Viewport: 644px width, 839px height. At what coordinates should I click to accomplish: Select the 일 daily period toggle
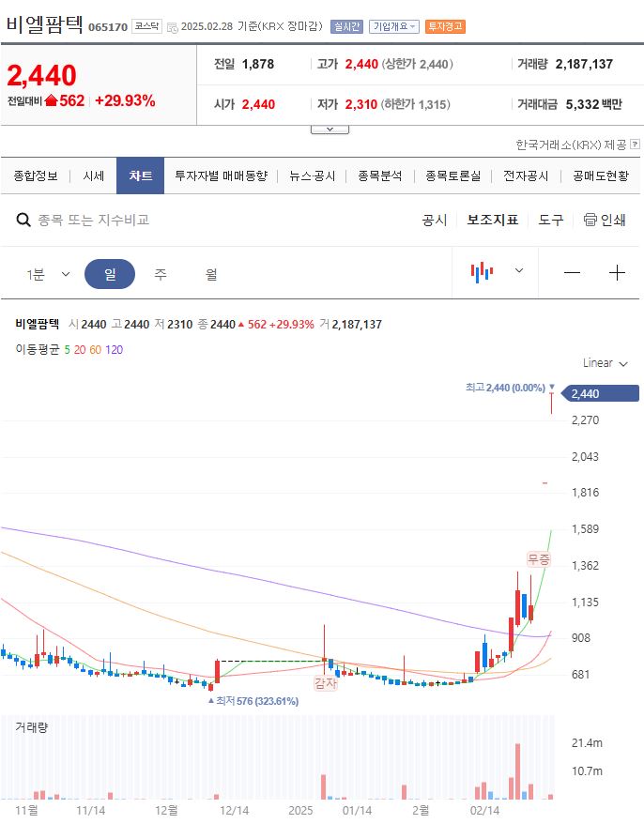[x=110, y=274]
